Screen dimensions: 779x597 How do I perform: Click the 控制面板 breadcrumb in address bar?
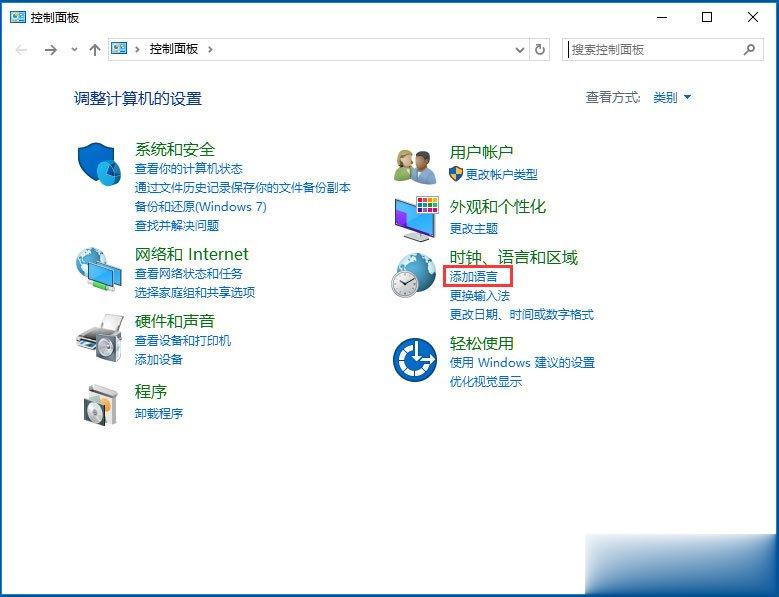(x=174, y=49)
